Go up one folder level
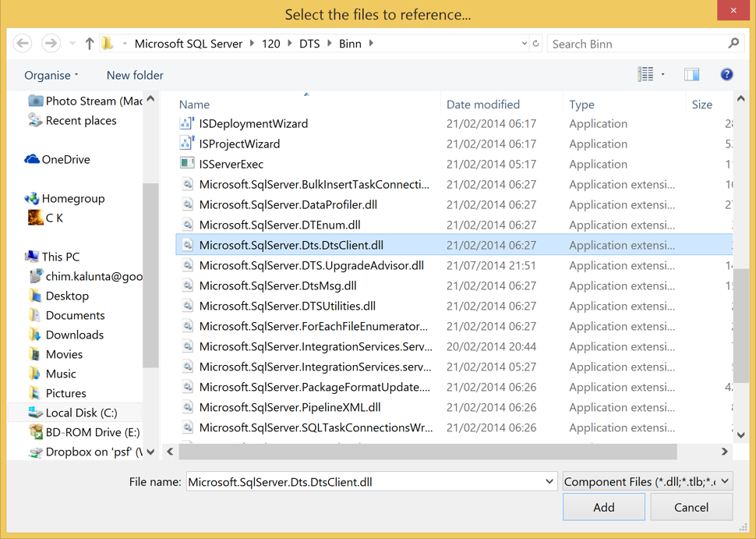756x539 pixels. pyautogui.click(x=88, y=43)
